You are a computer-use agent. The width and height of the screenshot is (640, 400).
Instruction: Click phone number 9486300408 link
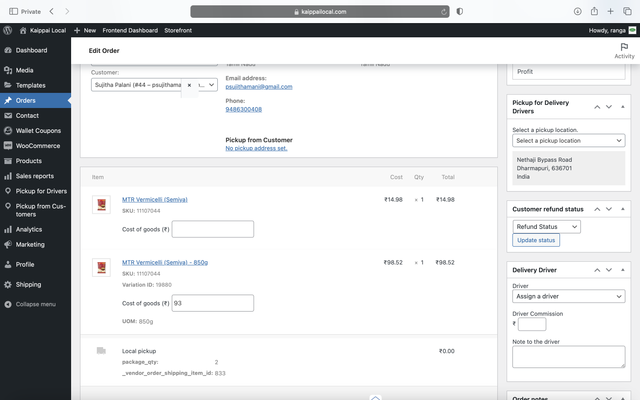point(244,109)
